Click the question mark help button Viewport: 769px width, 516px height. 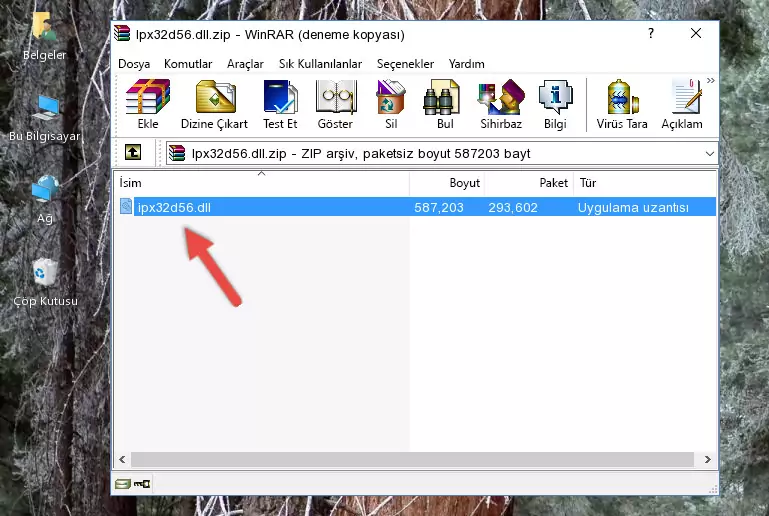651,33
